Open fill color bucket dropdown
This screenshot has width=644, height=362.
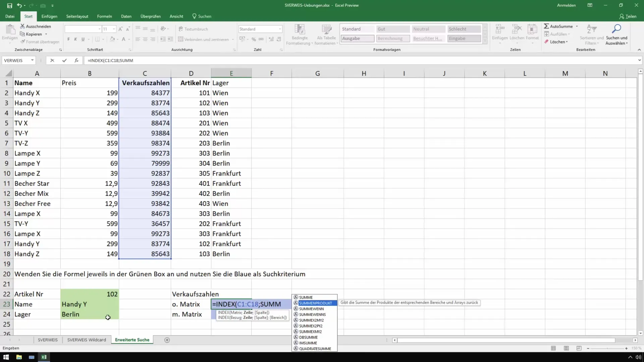click(x=118, y=39)
